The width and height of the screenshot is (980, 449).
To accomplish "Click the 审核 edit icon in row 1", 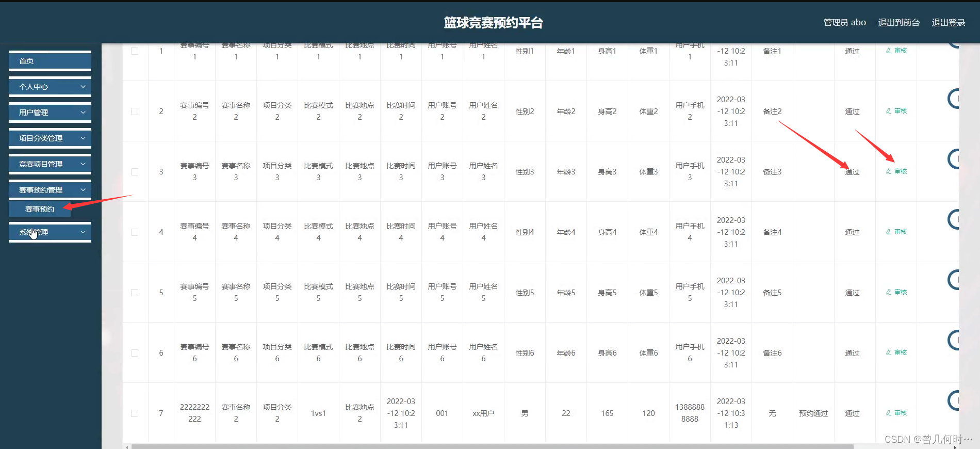I will click(x=889, y=51).
